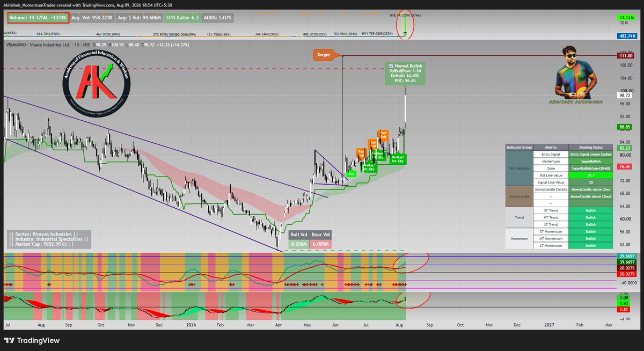Click the May label on time axis
644x351 pixels.
308,325
